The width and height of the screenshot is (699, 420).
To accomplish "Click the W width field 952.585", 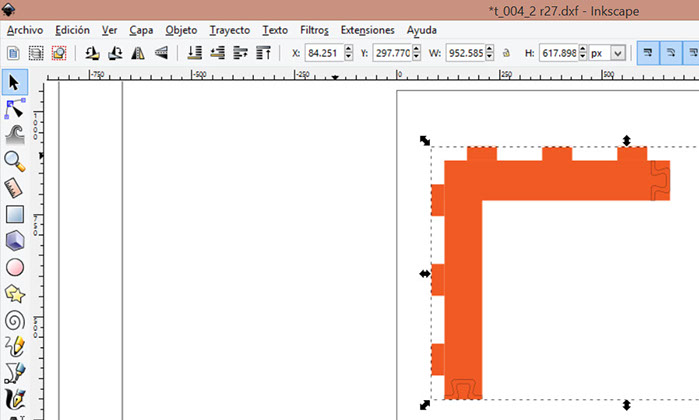I will point(465,53).
